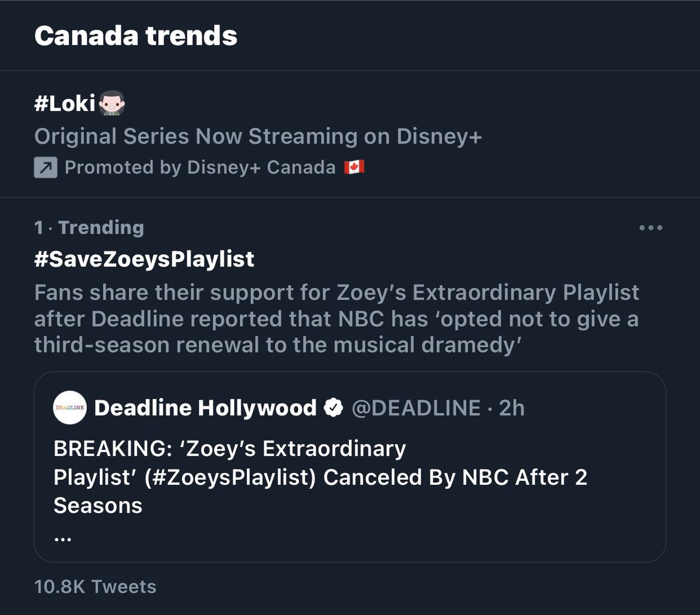
Task: Click the Canada trends heading
Action: (136, 36)
